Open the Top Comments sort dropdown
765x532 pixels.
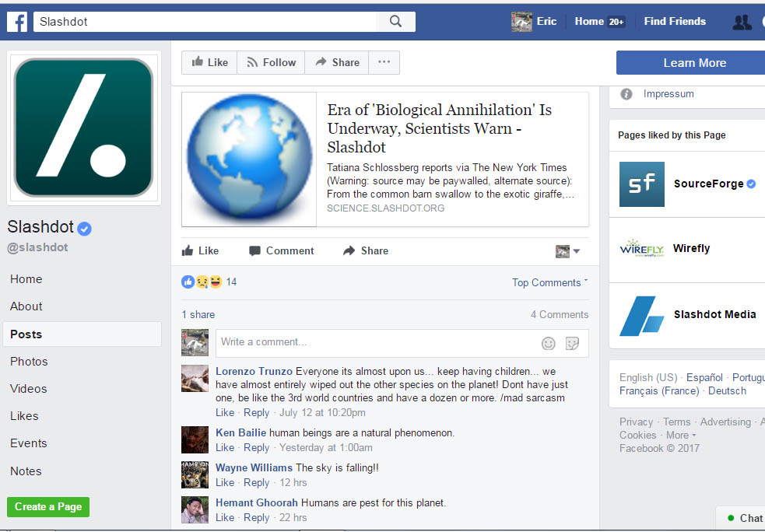point(550,283)
